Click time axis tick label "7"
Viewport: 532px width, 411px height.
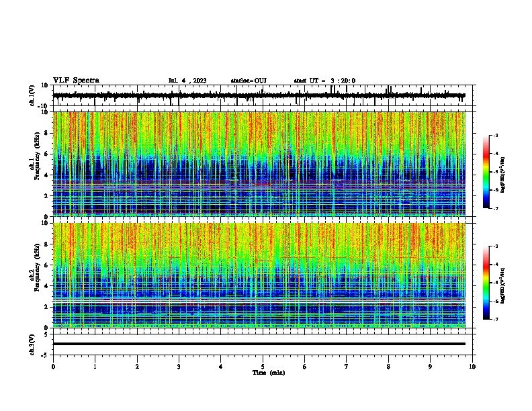pos(347,367)
